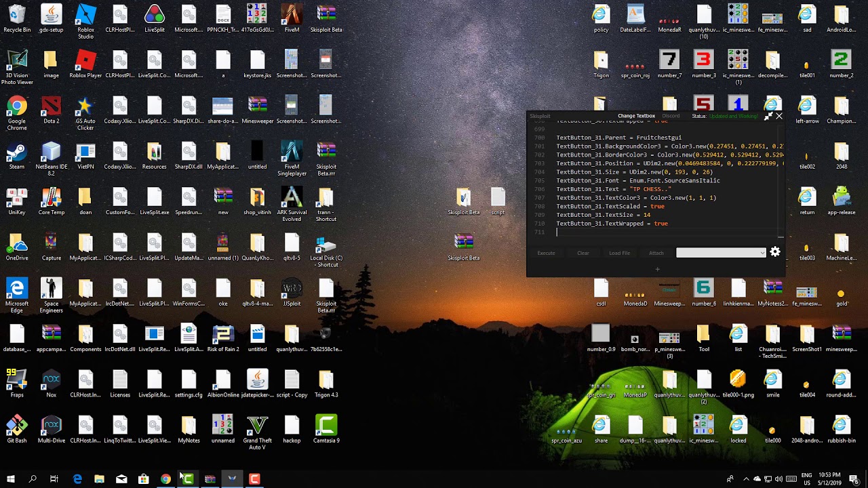
Task: Open Task View from the taskbar
Action: click(54, 479)
